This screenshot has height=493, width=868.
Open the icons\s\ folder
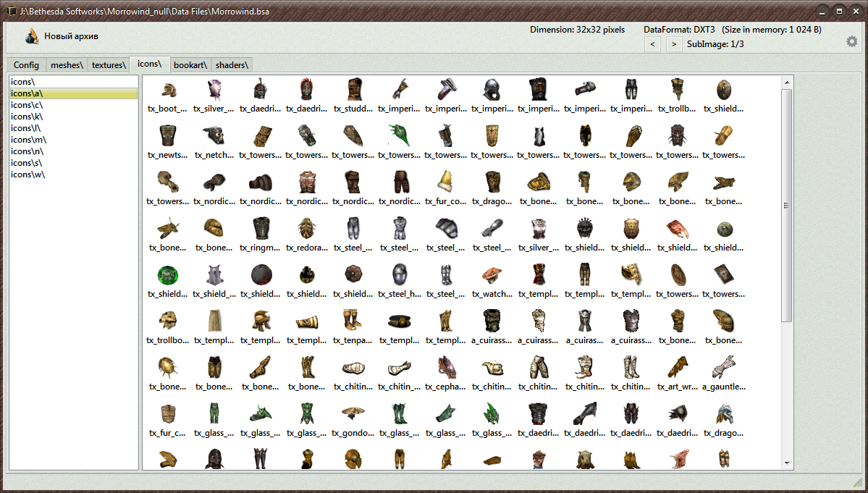click(73, 163)
